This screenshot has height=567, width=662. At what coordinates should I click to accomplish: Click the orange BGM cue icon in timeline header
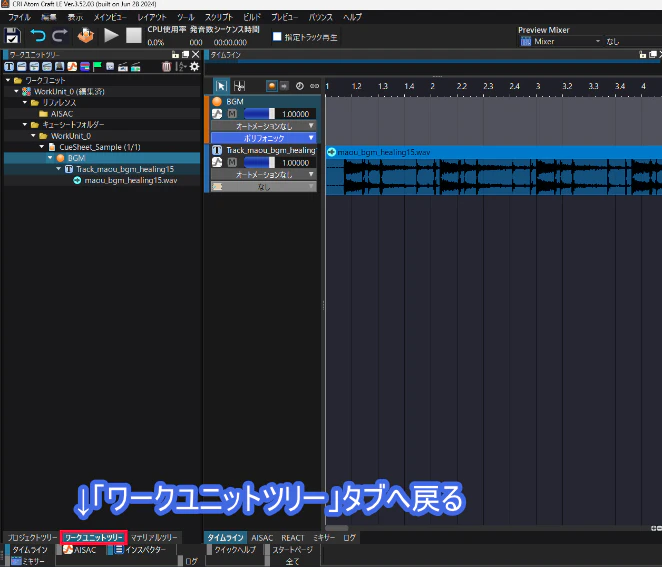click(x=217, y=101)
